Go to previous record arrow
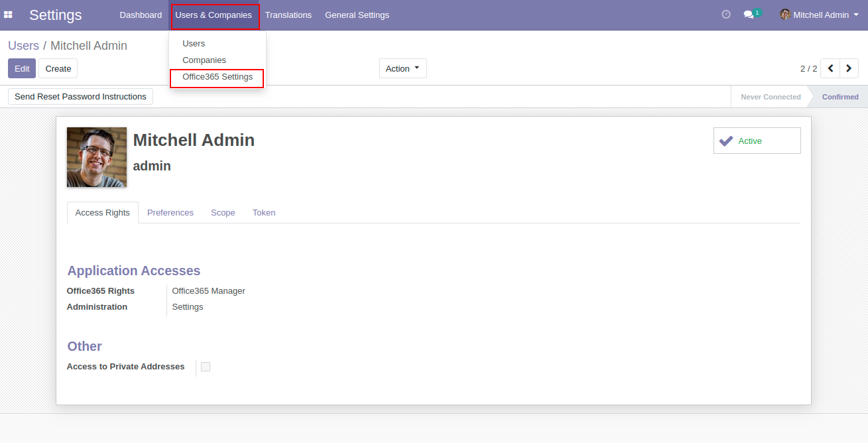Viewport: 868px width, 443px height. [830, 68]
